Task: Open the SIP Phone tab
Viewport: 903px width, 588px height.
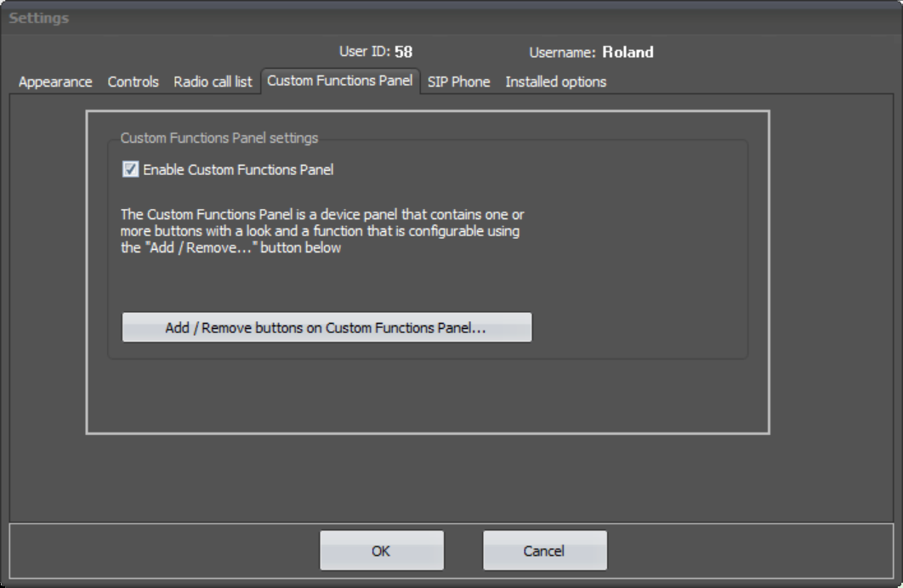Action: [458, 82]
